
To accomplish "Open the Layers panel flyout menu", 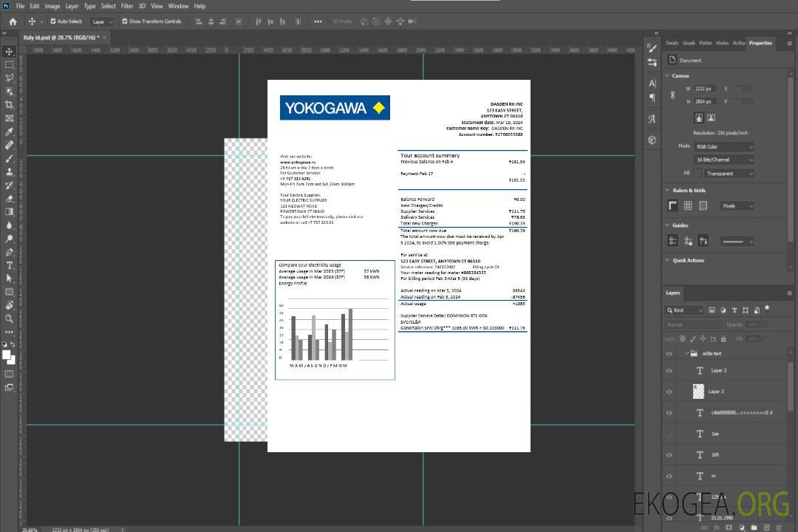I will (x=789, y=293).
